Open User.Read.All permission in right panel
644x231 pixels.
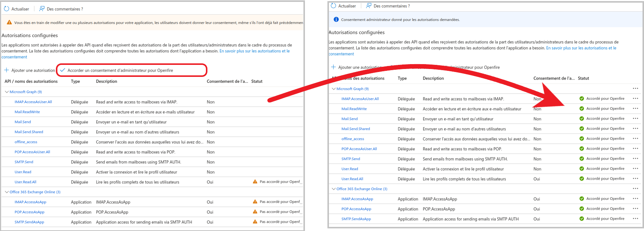352,179
